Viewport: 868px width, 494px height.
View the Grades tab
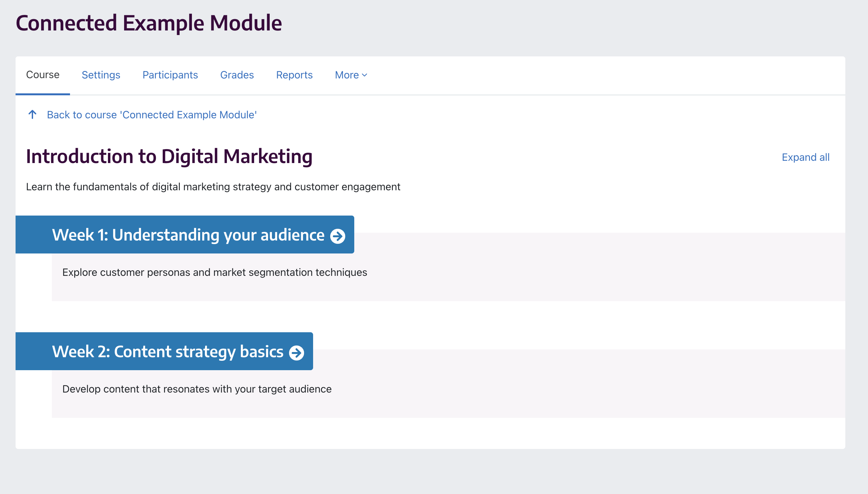pos(237,75)
